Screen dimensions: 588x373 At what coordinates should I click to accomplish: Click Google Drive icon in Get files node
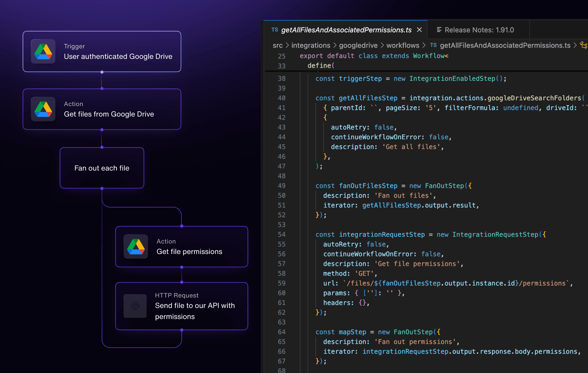click(x=43, y=109)
